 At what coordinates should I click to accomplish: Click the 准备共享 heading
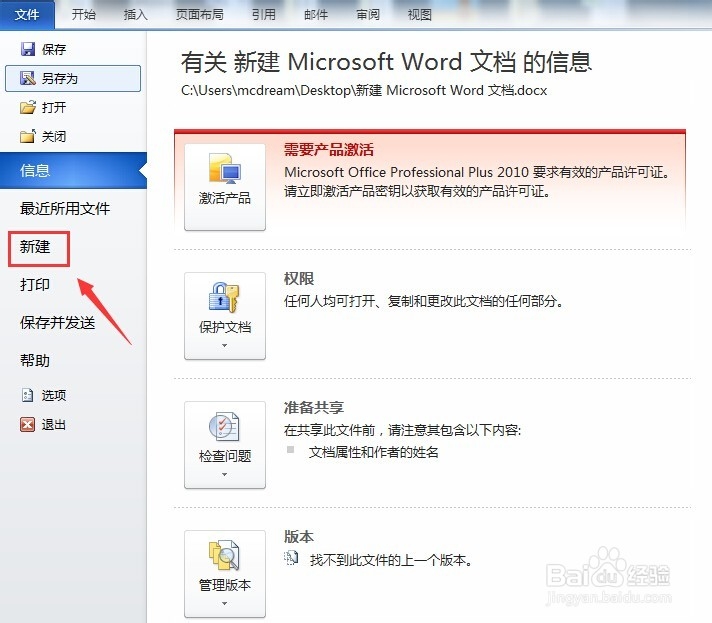point(314,407)
